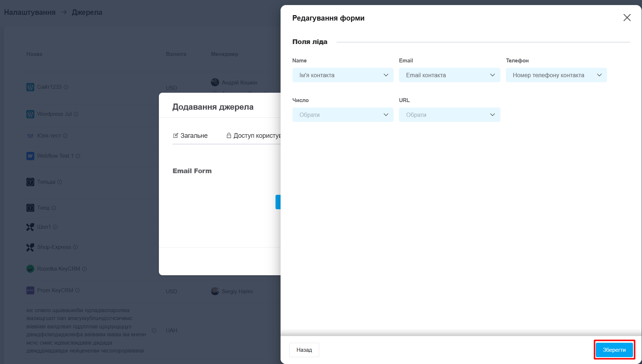Switch to the Загальне tab
The height and width of the screenshot is (364, 642).
pos(190,136)
